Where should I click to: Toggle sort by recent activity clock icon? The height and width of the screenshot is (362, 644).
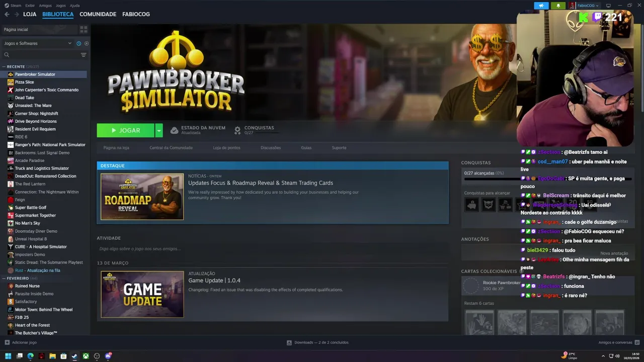click(x=78, y=43)
